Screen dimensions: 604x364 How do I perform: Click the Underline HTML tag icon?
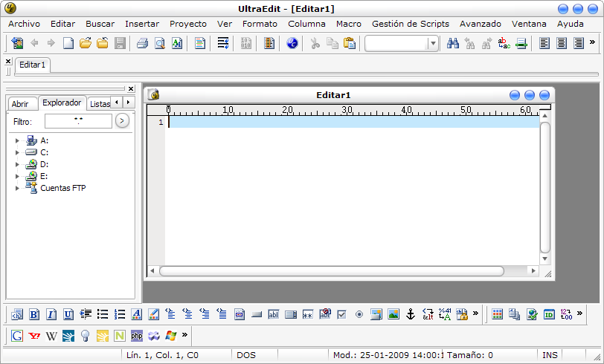pyautogui.click(x=68, y=314)
